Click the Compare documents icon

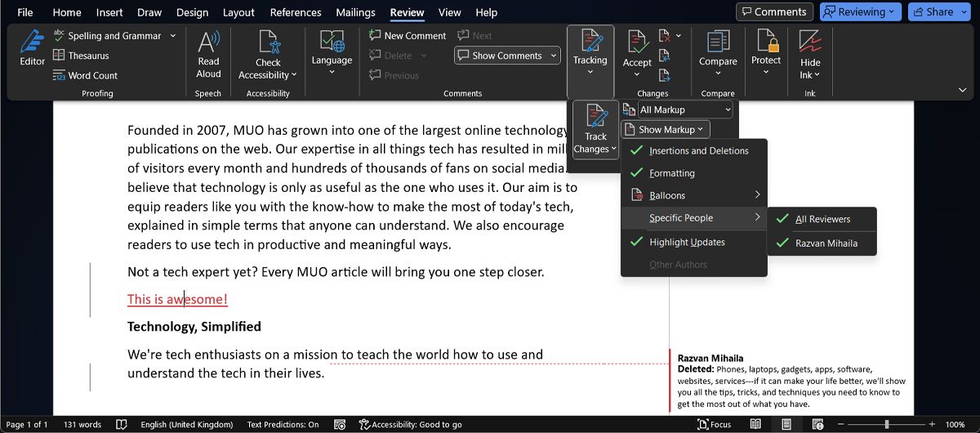tap(718, 41)
